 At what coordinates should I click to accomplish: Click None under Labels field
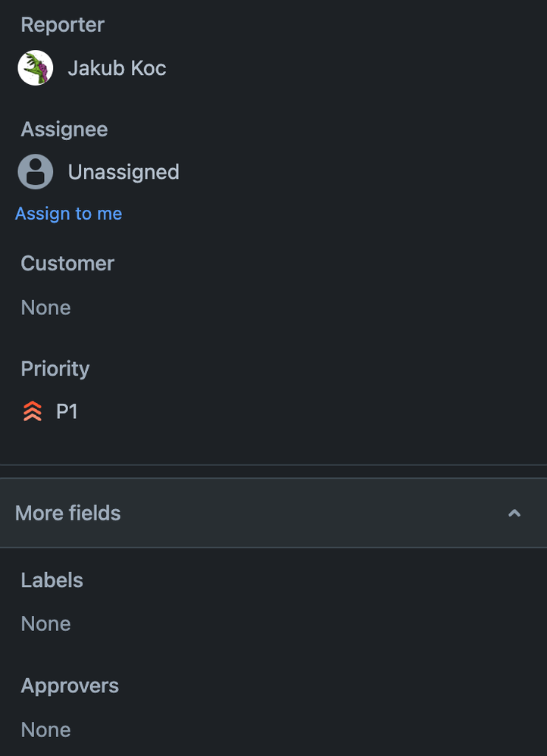tap(45, 623)
